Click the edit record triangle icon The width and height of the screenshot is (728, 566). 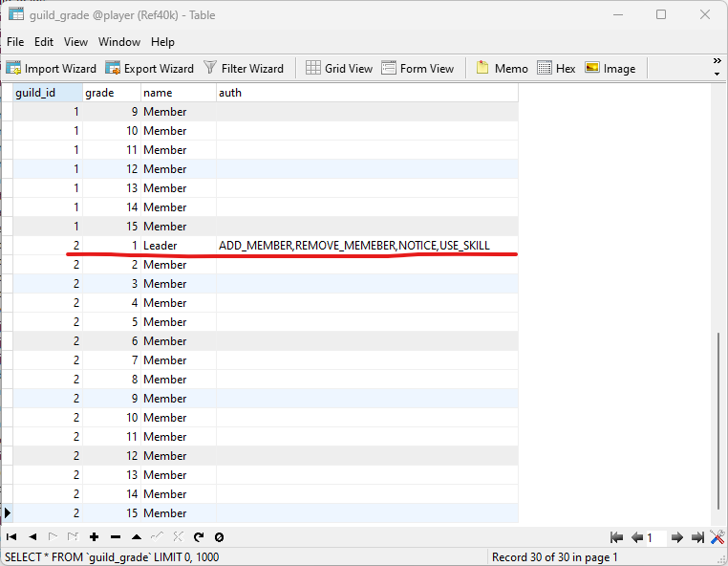pyautogui.click(x=137, y=537)
